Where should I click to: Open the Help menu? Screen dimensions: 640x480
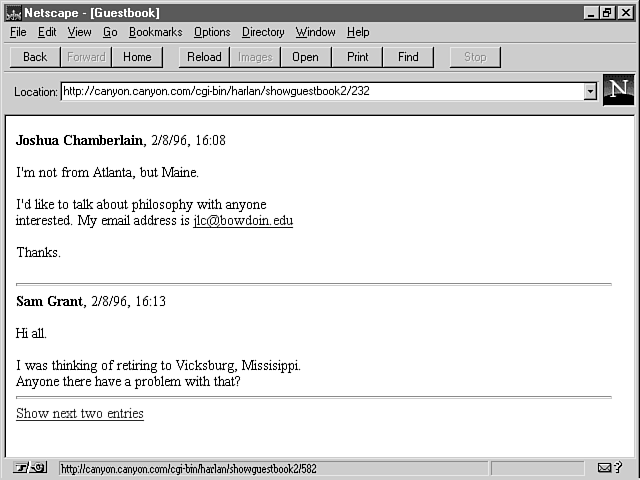(x=358, y=32)
